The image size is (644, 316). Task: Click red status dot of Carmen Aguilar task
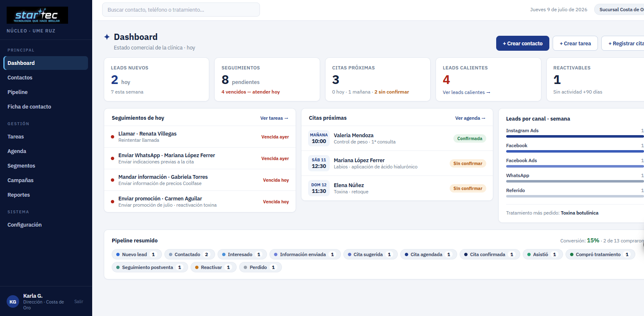pyautogui.click(x=113, y=202)
